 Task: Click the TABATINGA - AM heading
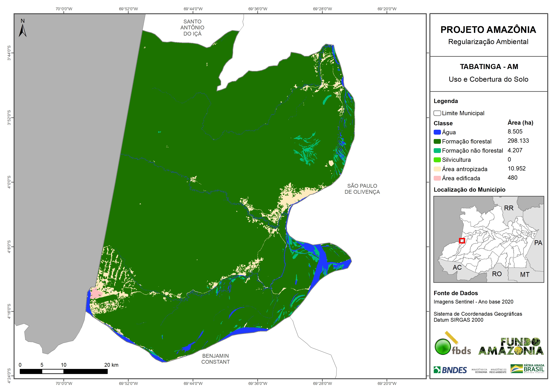[489, 66]
